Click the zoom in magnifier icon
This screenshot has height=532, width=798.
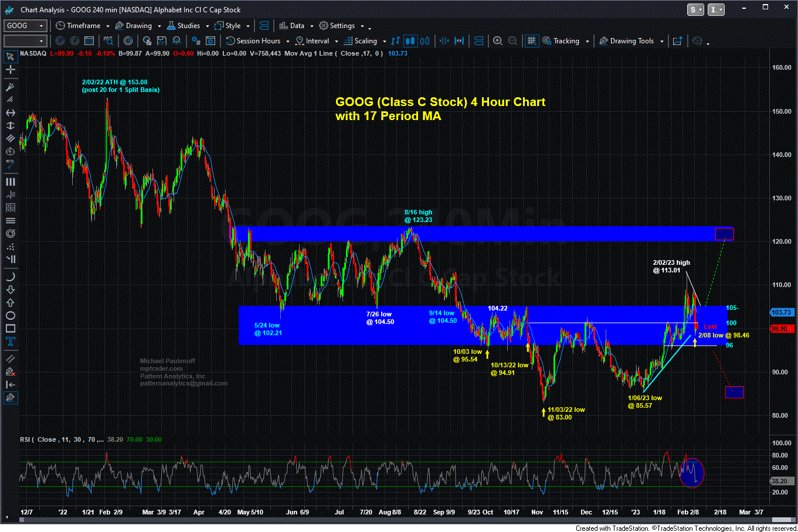497,41
